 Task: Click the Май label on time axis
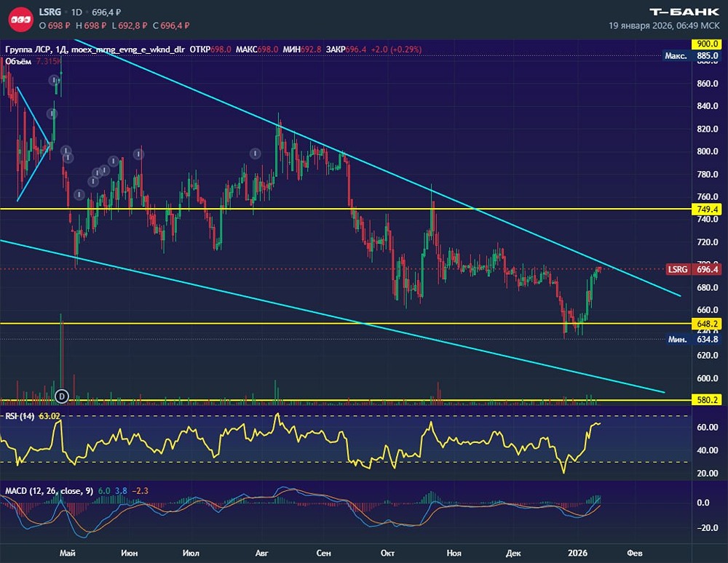68,553
